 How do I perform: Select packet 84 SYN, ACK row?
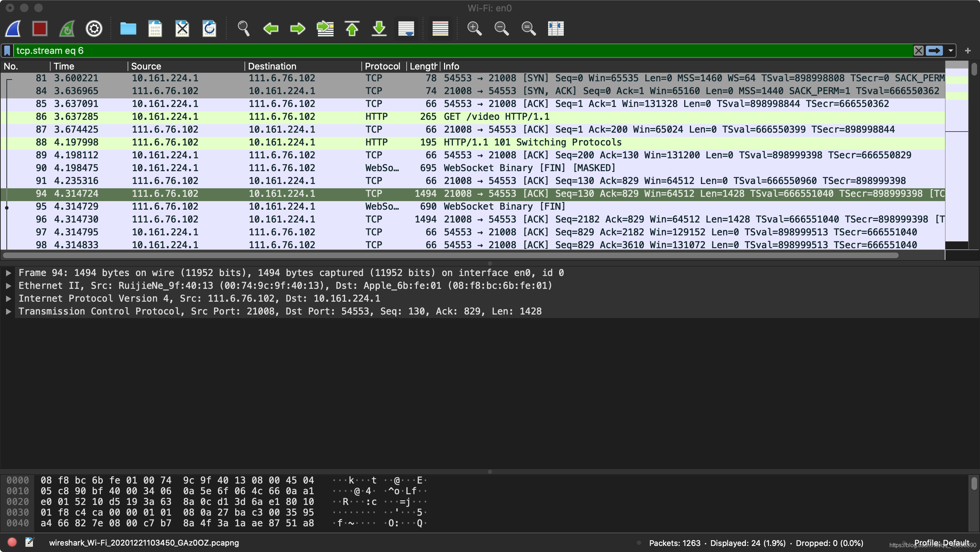[x=473, y=91]
